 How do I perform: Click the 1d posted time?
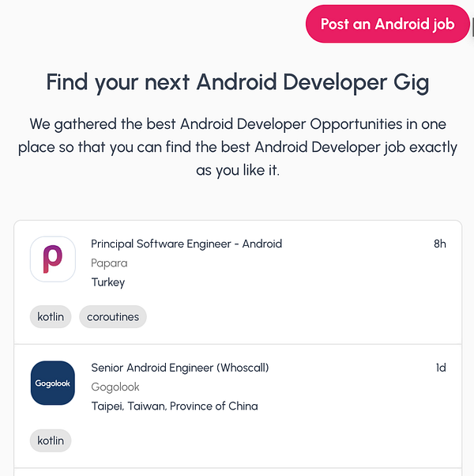(441, 368)
